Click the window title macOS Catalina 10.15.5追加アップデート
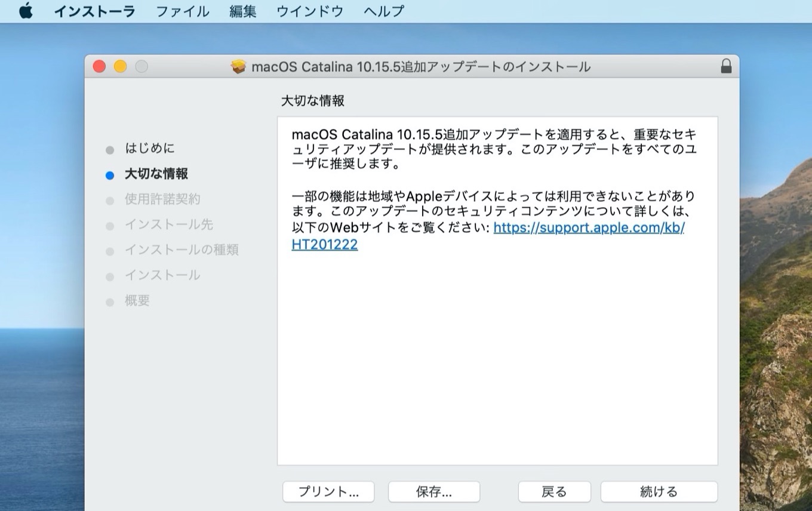Screen dimensions: 812x511 (422, 66)
